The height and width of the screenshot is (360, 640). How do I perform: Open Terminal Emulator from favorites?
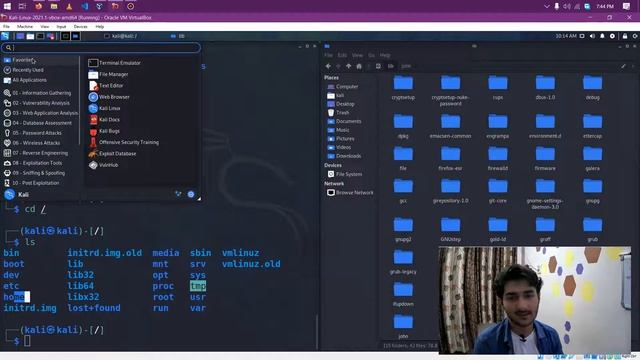point(115,63)
